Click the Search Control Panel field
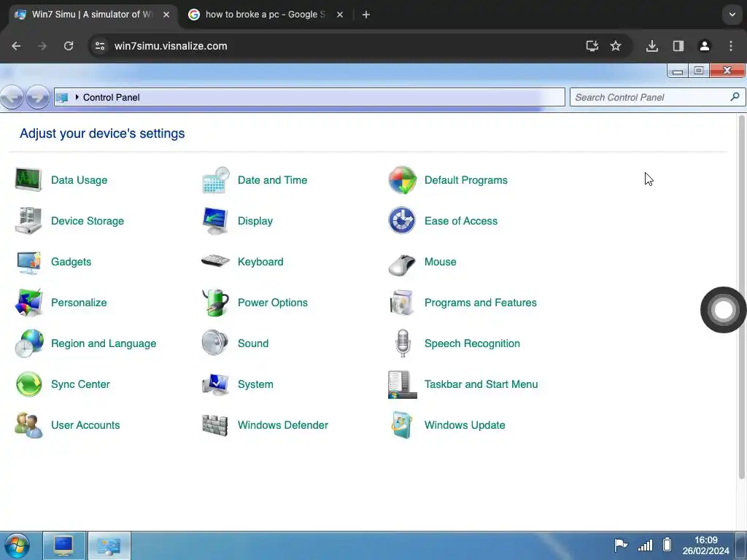 coord(657,97)
